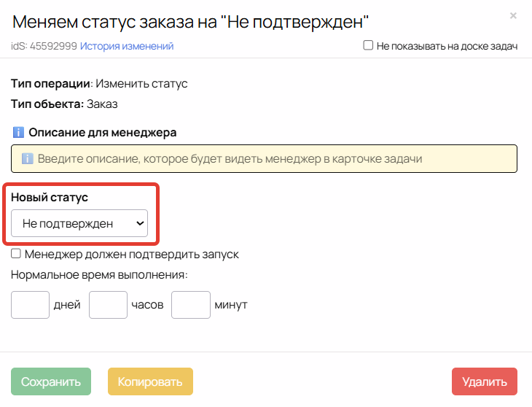Open the История изменений link

(127, 46)
